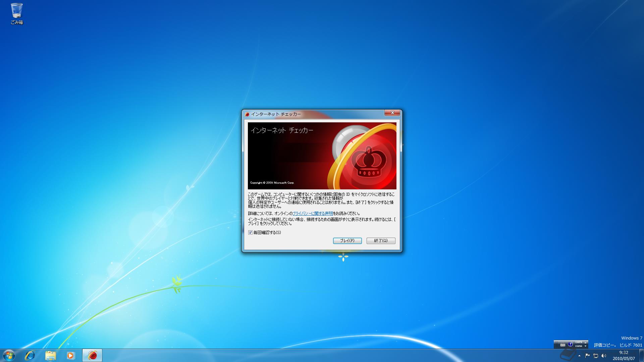644x362 pixels.
Task: Open the volume speaker tray icon
Action: 604,356
